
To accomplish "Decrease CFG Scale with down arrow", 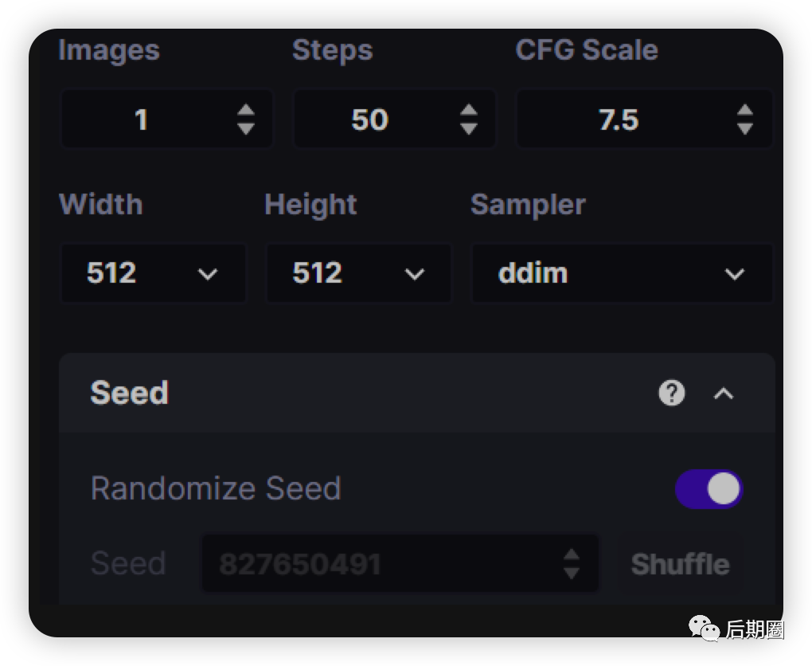I will click(x=744, y=128).
